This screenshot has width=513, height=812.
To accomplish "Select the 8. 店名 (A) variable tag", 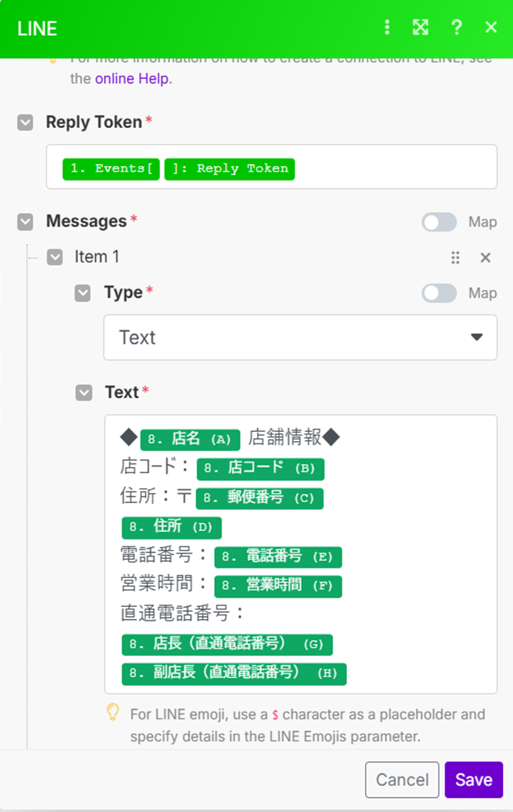I will 190,439.
